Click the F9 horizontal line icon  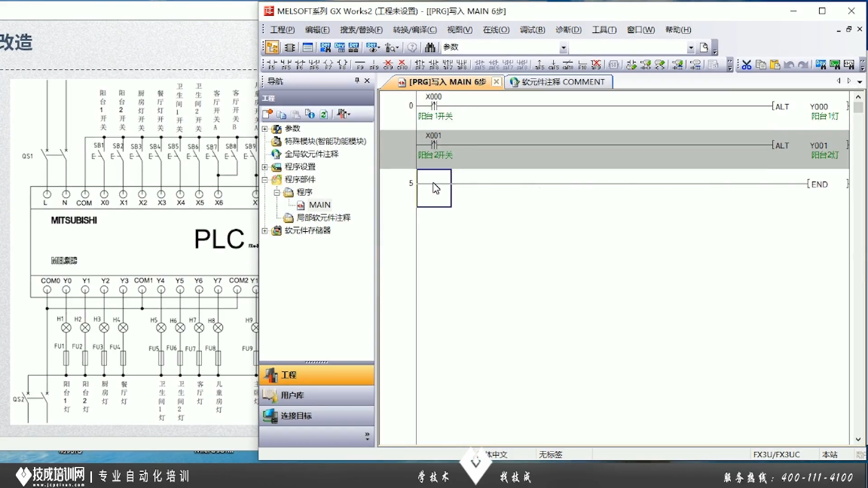click(x=359, y=66)
